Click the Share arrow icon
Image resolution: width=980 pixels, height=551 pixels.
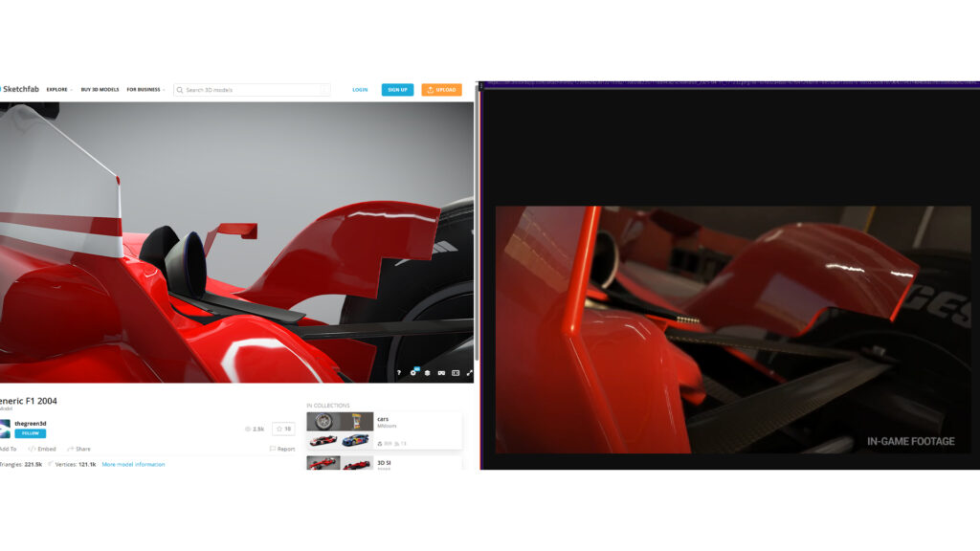click(x=71, y=449)
